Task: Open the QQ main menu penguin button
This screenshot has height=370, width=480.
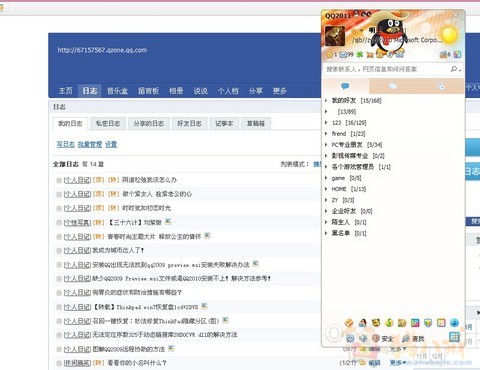Action: point(334,334)
